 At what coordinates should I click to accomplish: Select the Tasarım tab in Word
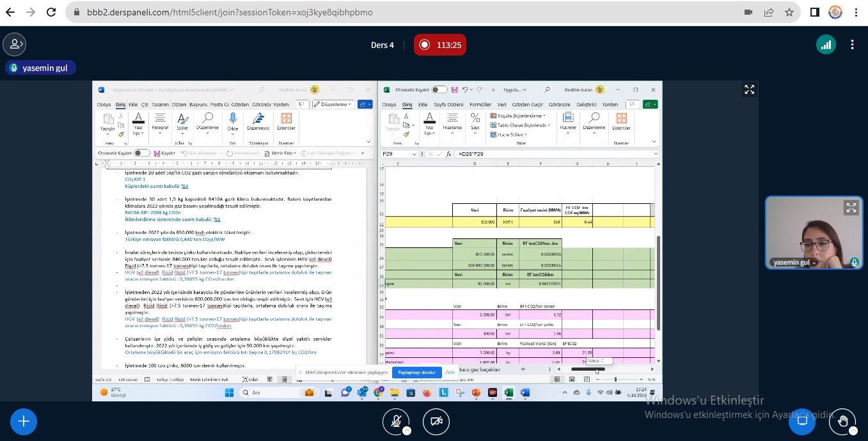click(x=160, y=105)
